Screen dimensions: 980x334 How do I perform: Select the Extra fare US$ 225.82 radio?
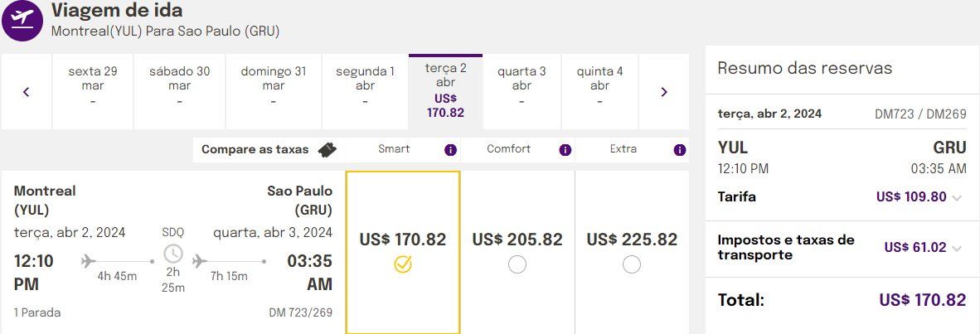631,264
